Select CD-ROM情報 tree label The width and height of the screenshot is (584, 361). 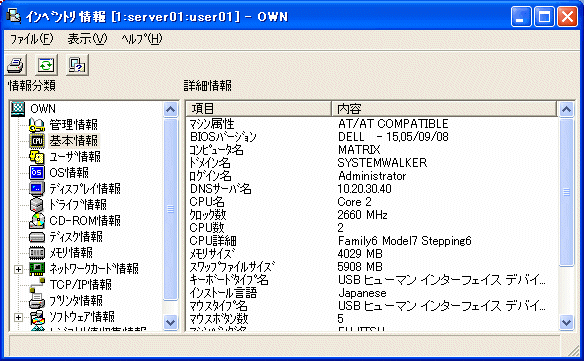pos(85,221)
